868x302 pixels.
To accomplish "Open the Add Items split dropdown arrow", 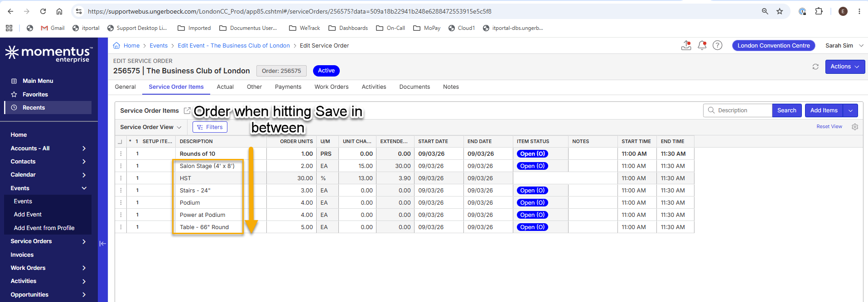I will (850, 110).
